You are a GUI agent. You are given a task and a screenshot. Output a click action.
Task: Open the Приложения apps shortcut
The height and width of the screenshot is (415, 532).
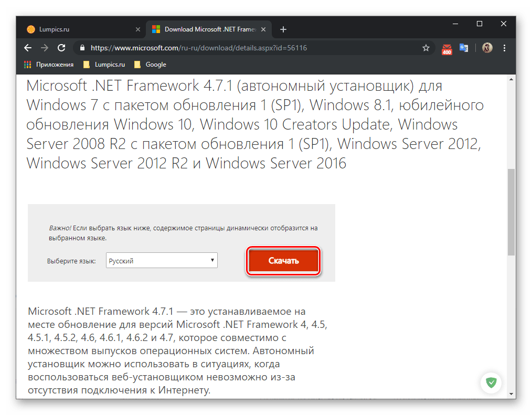pyautogui.click(x=49, y=65)
